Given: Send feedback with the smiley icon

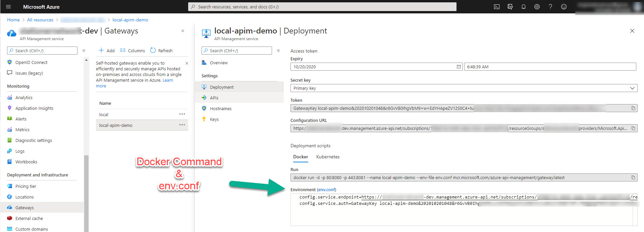Looking at the screenshot, I should pos(564,7).
